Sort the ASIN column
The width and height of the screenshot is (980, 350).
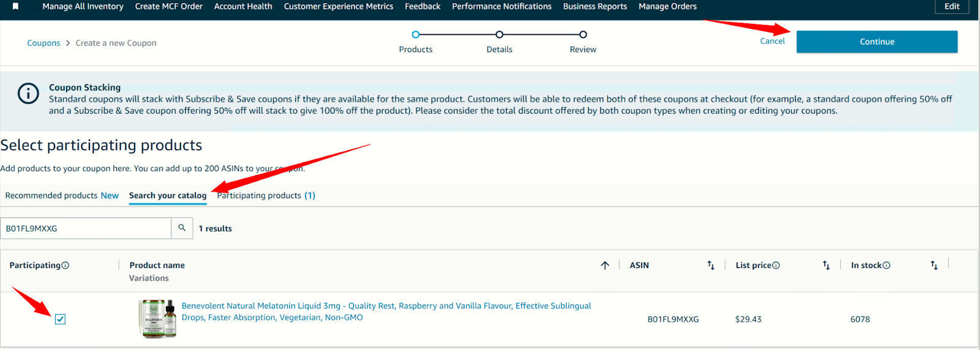pos(711,266)
